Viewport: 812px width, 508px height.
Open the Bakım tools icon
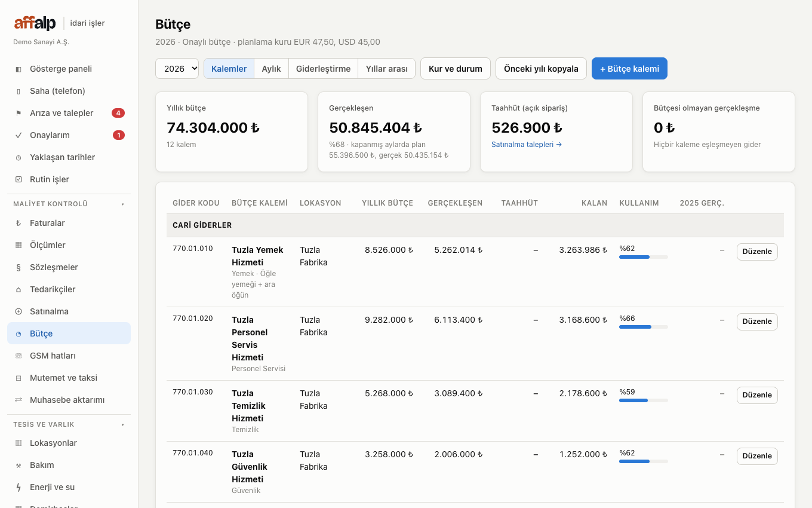tap(19, 465)
